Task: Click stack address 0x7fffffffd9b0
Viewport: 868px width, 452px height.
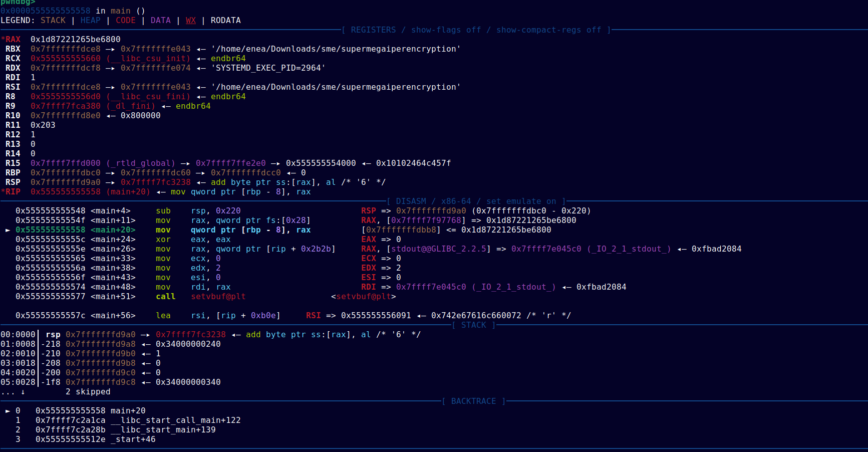Action: [101, 353]
